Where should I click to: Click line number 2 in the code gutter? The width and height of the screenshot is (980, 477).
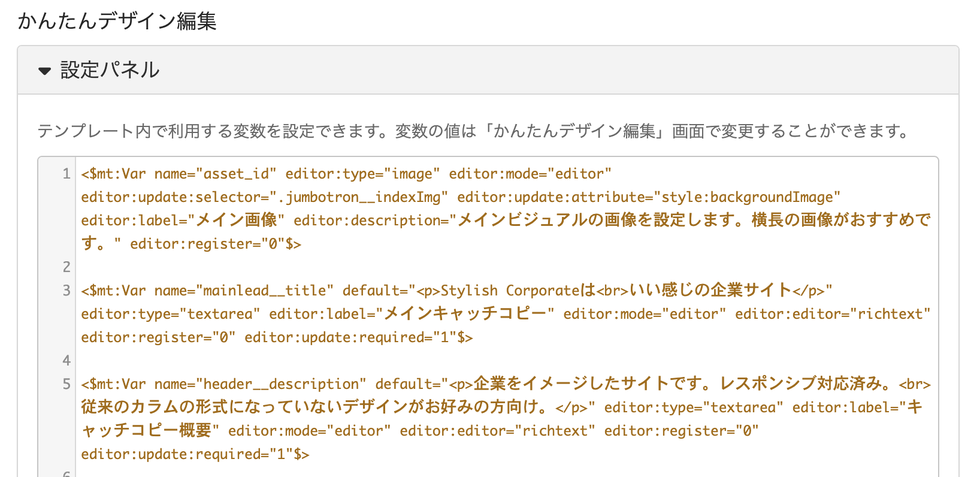coord(66,267)
